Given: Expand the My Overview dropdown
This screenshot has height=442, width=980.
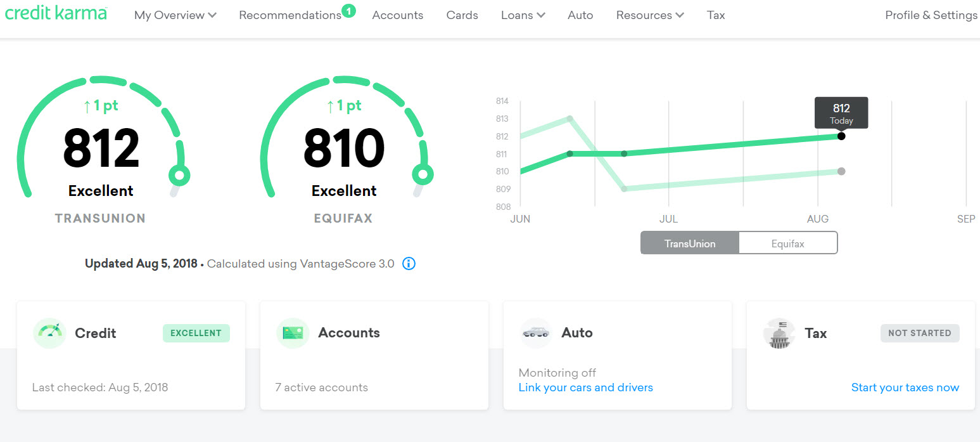Looking at the screenshot, I should 175,15.
